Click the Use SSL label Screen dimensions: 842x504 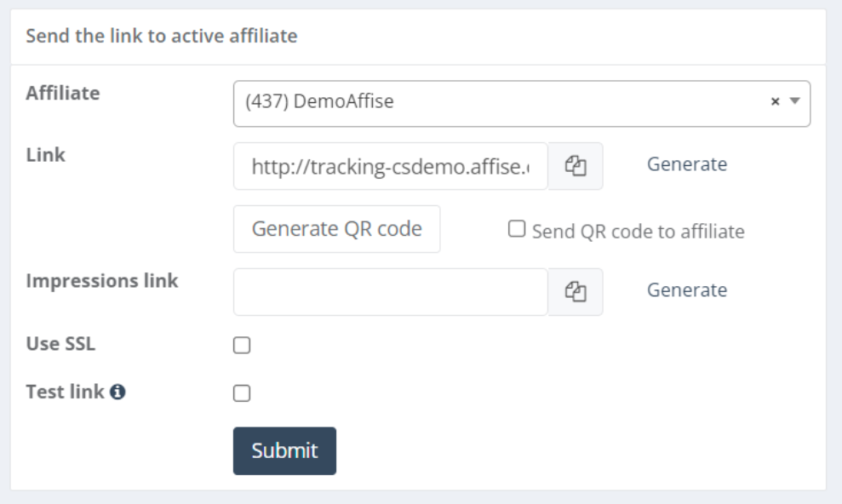tap(60, 343)
